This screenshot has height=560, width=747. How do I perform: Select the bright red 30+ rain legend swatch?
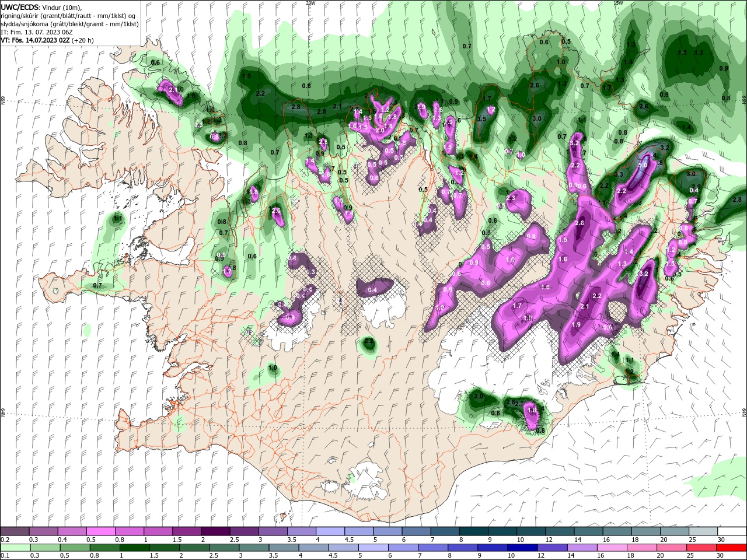(731, 548)
